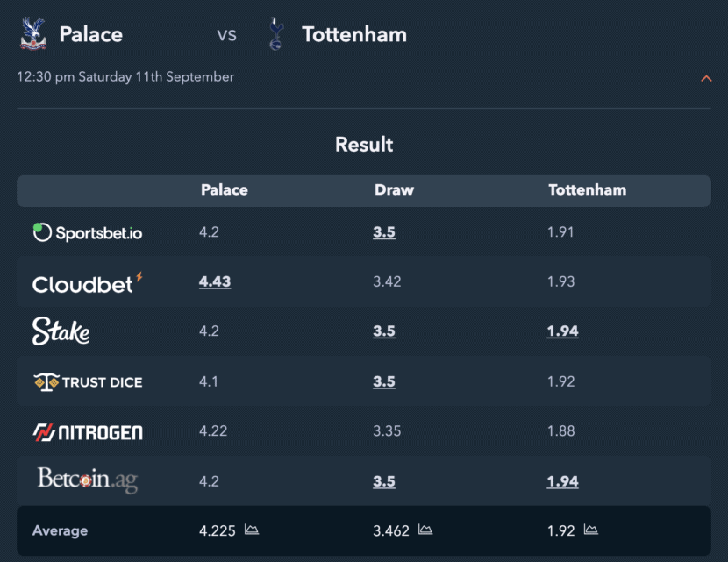Open the Nitrogen bookmaker logo
This screenshot has width=728, height=562.
[x=88, y=432]
